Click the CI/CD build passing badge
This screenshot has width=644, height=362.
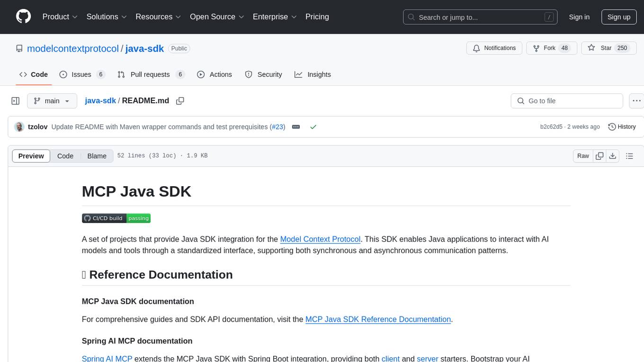pos(116,218)
